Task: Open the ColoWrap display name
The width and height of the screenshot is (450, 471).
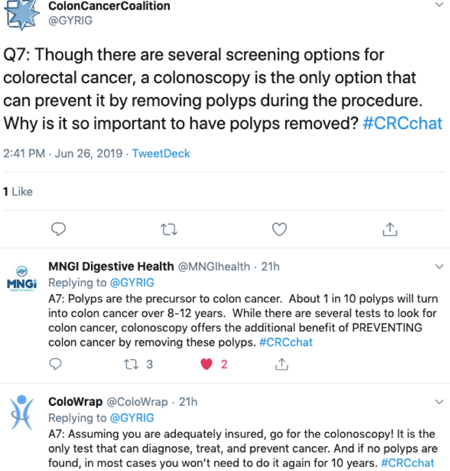Action: click(75, 402)
